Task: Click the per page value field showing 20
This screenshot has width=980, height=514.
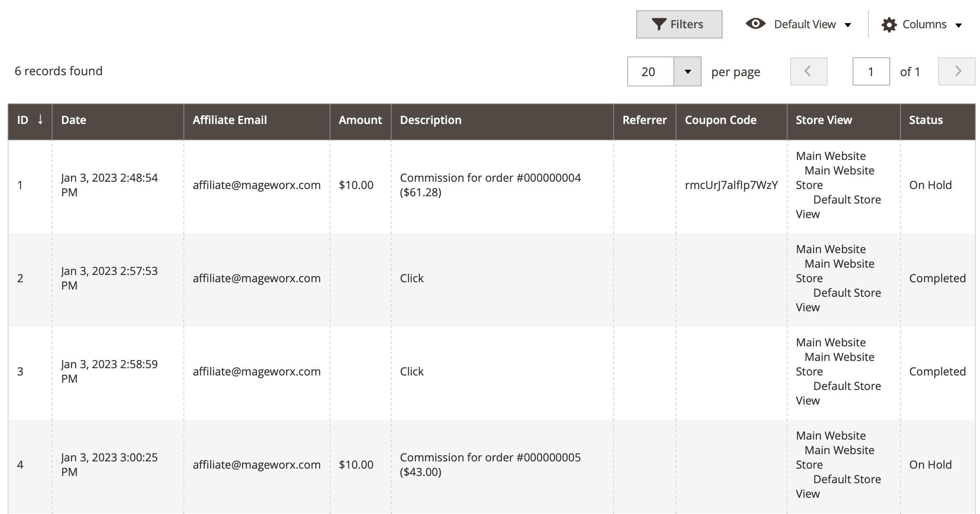Action: click(650, 71)
